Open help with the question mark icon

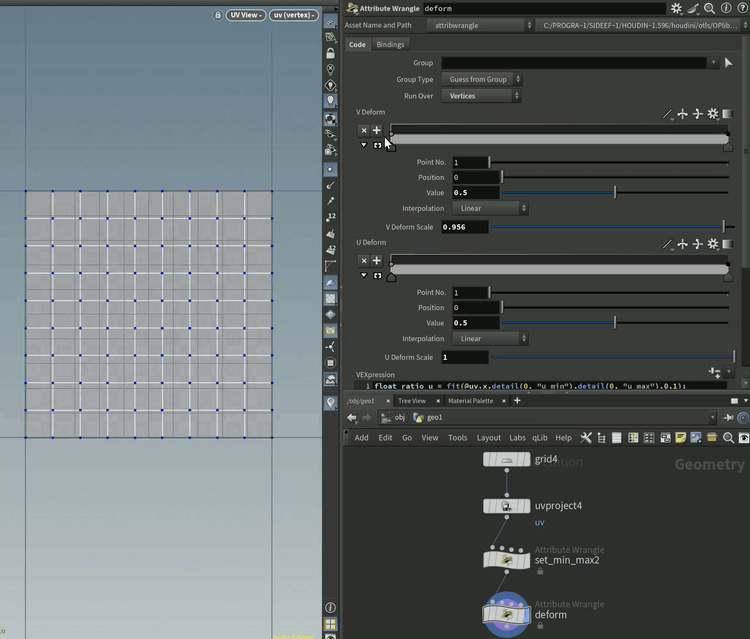click(x=741, y=8)
